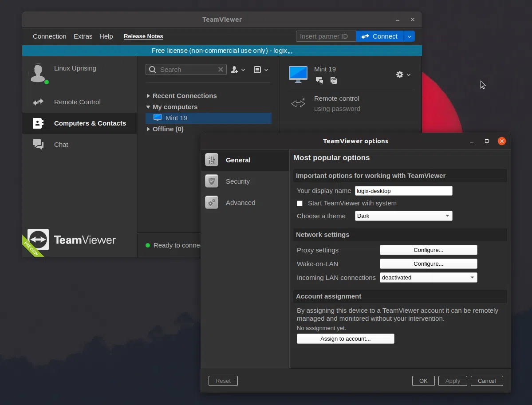The image size is (532, 405).
Task: Open Chat section in sidebar
Action: pyautogui.click(x=80, y=145)
